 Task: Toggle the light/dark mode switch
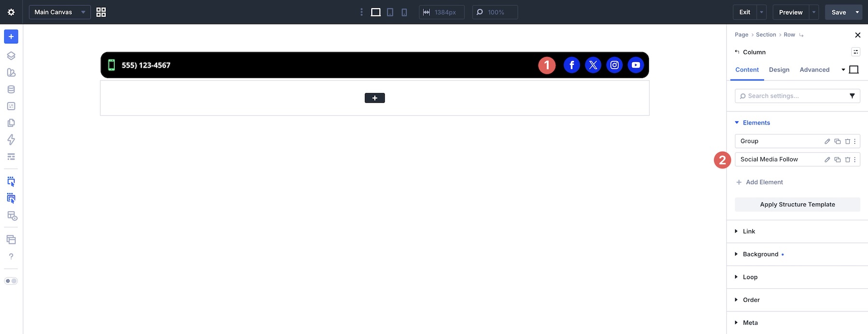pos(11,281)
